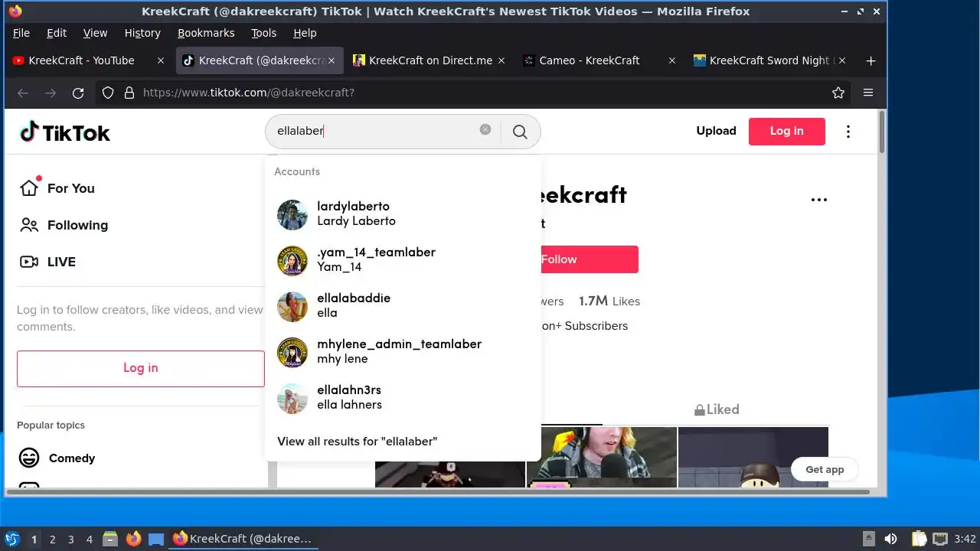Click the Upload link
Viewport: 980px width, 551px height.
pyautogui.click(x=716, y=131)
